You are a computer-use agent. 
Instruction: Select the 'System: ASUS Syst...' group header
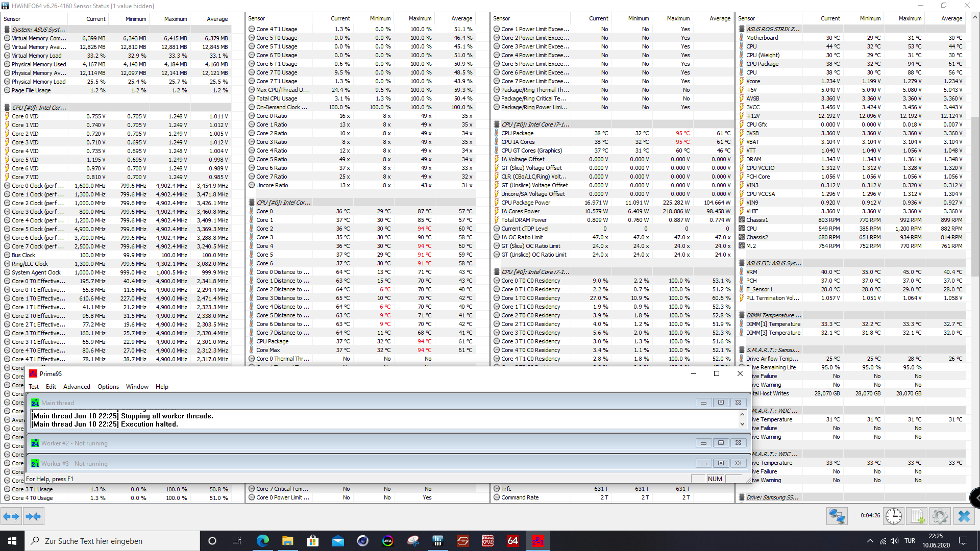tap(117, 30)
